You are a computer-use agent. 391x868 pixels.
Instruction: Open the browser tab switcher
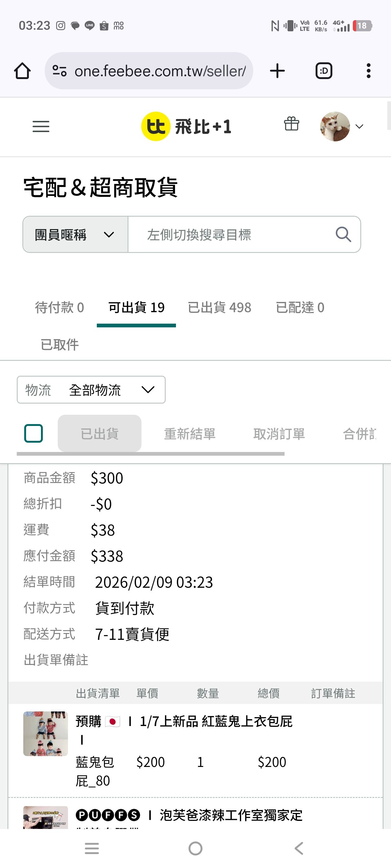[324, 71]
